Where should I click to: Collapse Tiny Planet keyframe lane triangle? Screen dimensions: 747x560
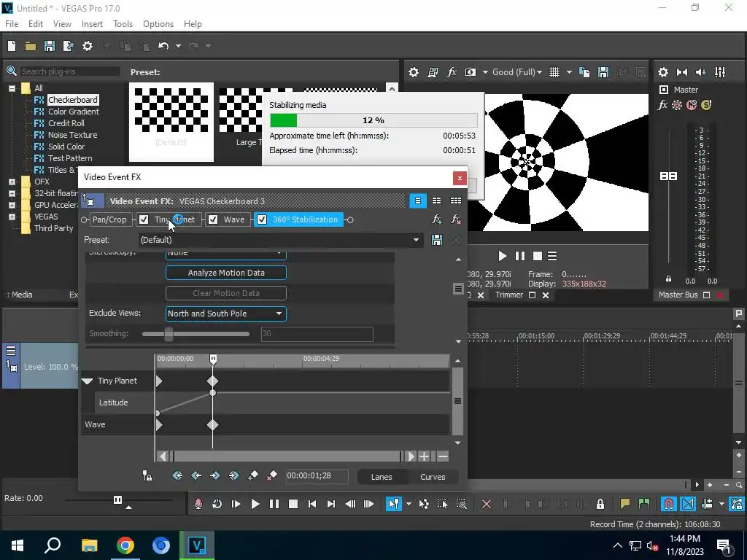click(87, 381)
